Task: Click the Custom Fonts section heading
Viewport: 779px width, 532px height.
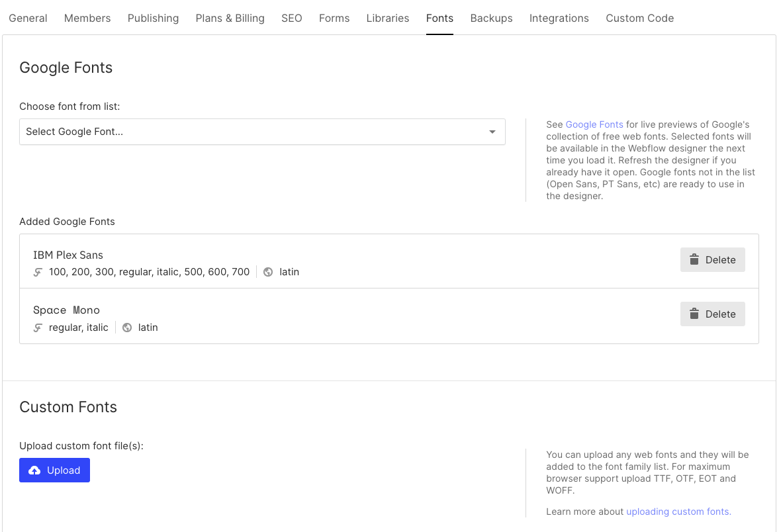Action: (x=68, y=407)
